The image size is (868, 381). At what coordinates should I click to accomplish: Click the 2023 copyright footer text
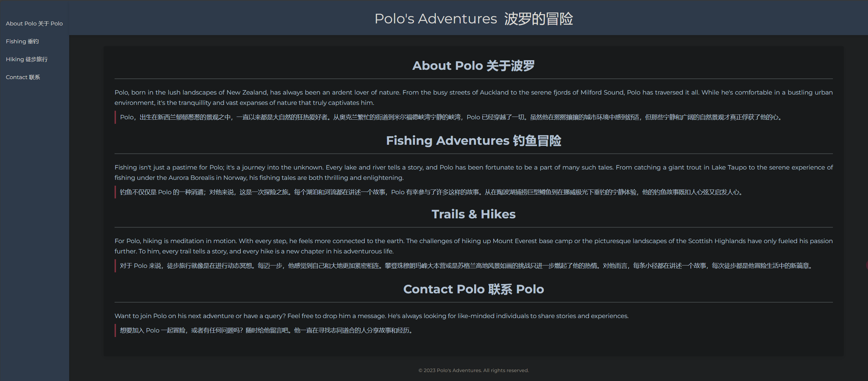(x=473, y=370)
